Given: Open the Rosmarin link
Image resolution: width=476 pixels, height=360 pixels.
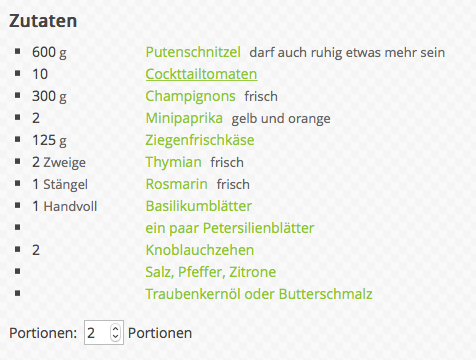Looking at the screenshot, I should click(x=176, y=184).
